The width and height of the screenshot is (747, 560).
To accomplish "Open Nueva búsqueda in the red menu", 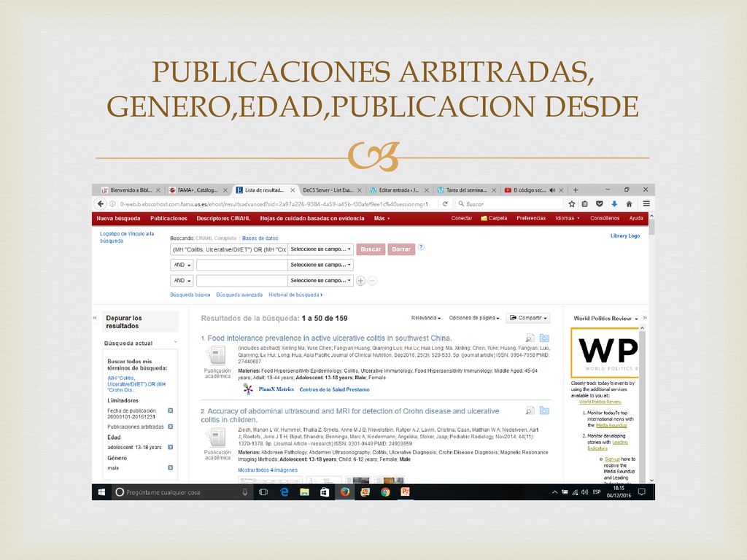I will 118,218.
